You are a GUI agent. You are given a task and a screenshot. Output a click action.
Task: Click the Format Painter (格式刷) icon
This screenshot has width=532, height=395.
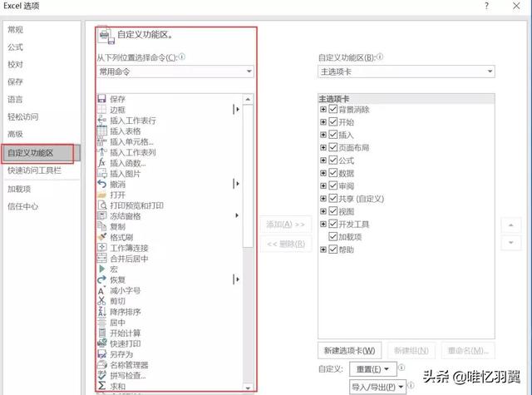(101, 237)
